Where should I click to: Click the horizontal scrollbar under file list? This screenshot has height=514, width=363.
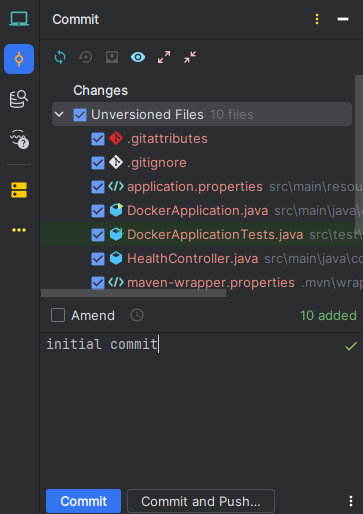[133, 293]
